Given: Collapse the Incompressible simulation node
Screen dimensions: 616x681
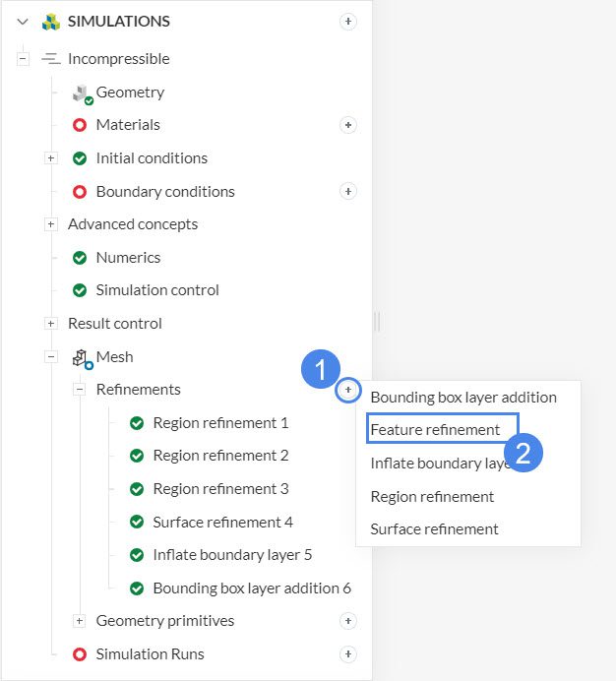Looking at the screenshot, I should click(x=23, y=59).
